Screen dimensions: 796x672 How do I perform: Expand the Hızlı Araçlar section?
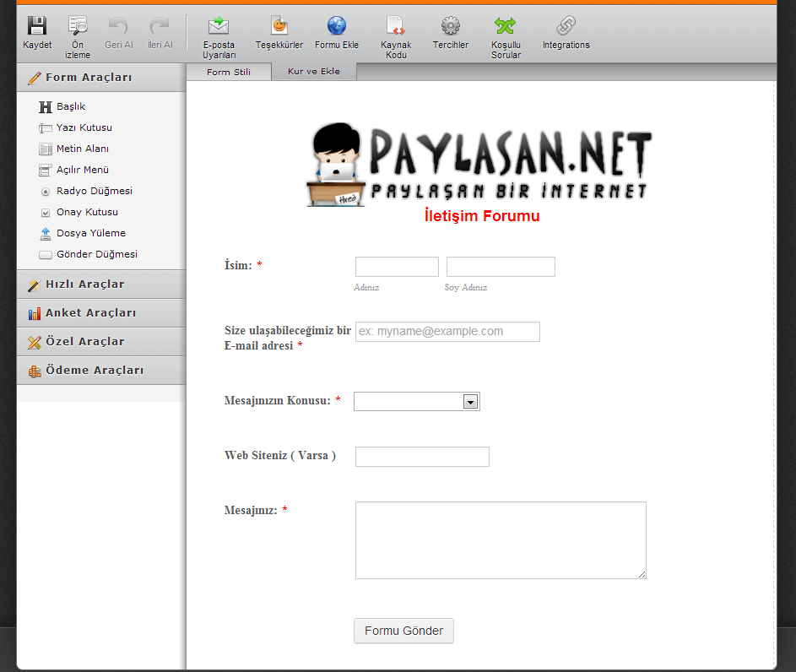click(101, 285)
